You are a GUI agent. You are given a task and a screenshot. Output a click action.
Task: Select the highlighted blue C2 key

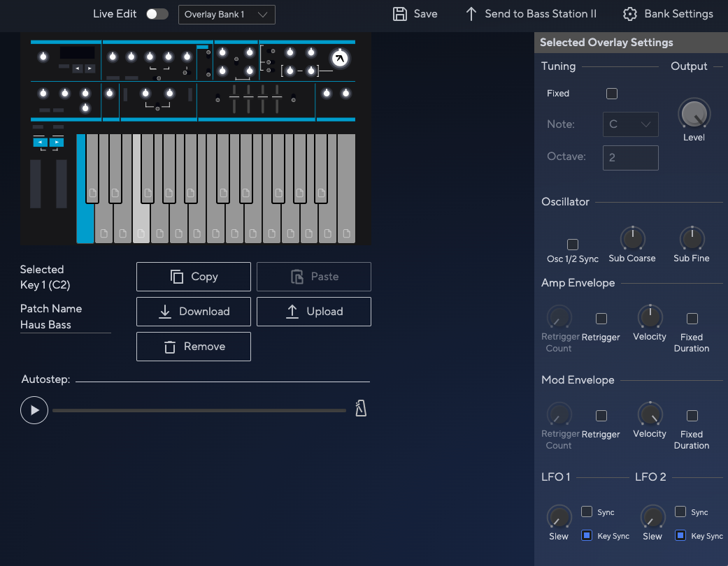click(x=85, y=223)
